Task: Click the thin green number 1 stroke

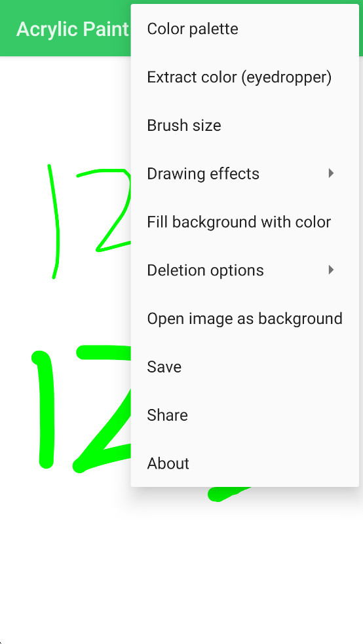Action: point(56,222)
